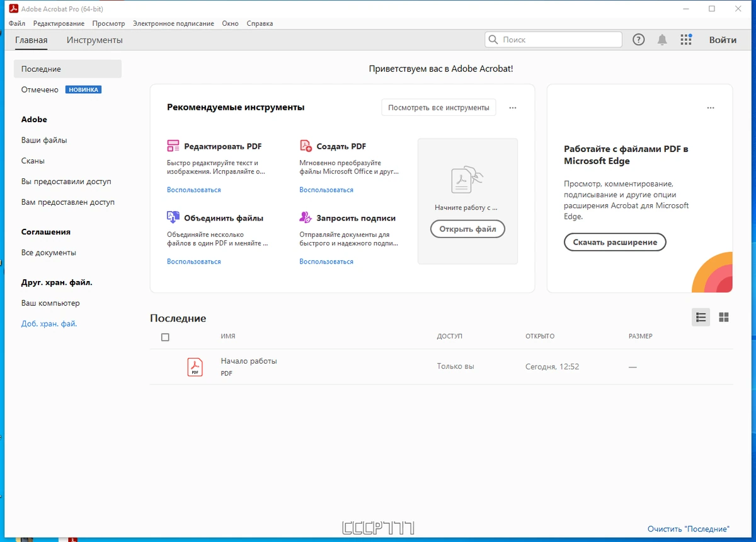This screenshot has width=756, height=542.
Task: Open the more options for Рекомендуемые инструменты
Action: (x=513, y=108)
